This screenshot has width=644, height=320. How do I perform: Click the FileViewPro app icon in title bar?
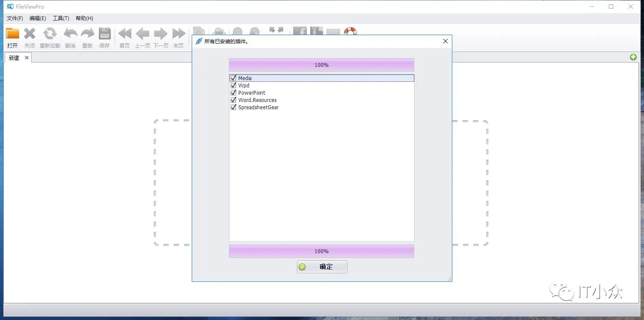coord(10,6)
